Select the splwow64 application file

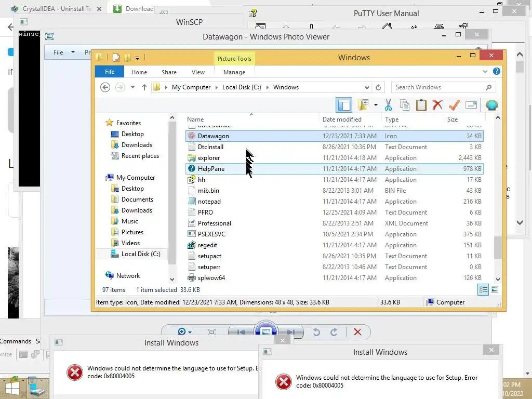pyautogui.click(x=334, y=278)
